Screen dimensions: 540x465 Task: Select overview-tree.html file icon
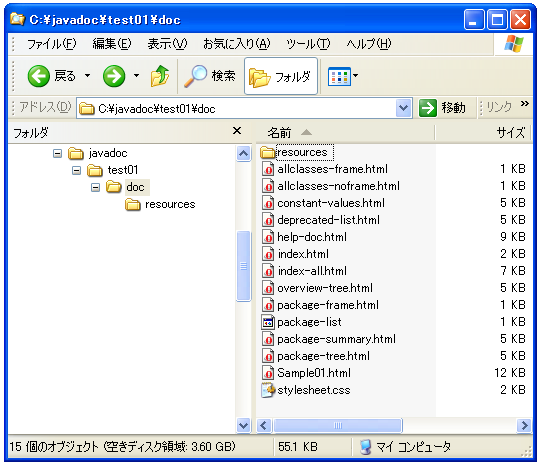click(268, 288)
